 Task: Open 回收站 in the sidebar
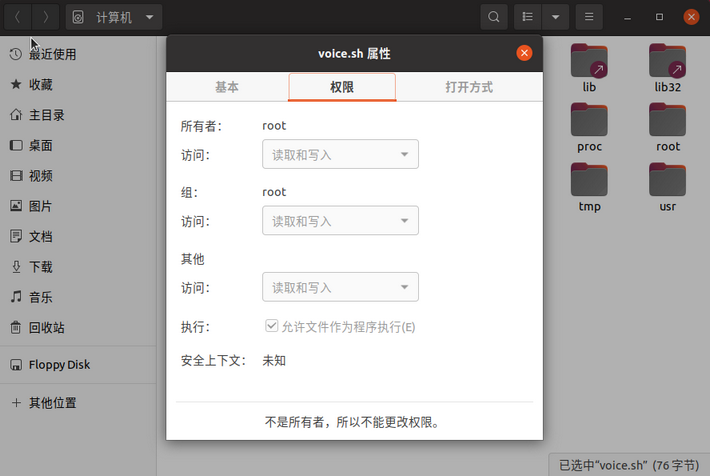pyautogui.click(x=46, y=327)
